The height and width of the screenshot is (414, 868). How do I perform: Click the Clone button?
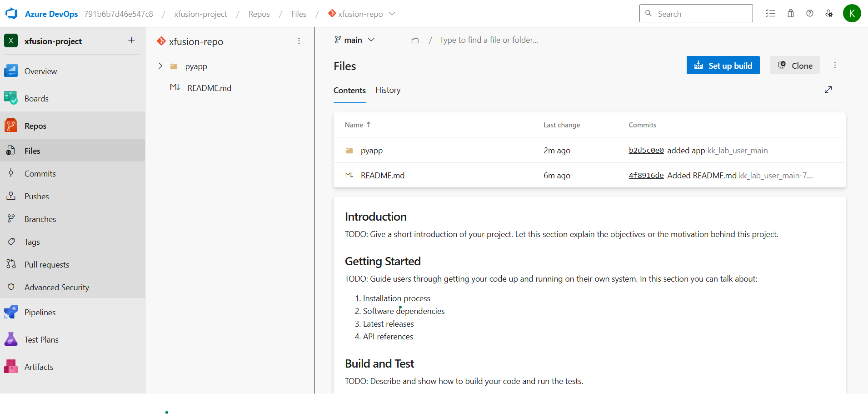tap(794, 66)
